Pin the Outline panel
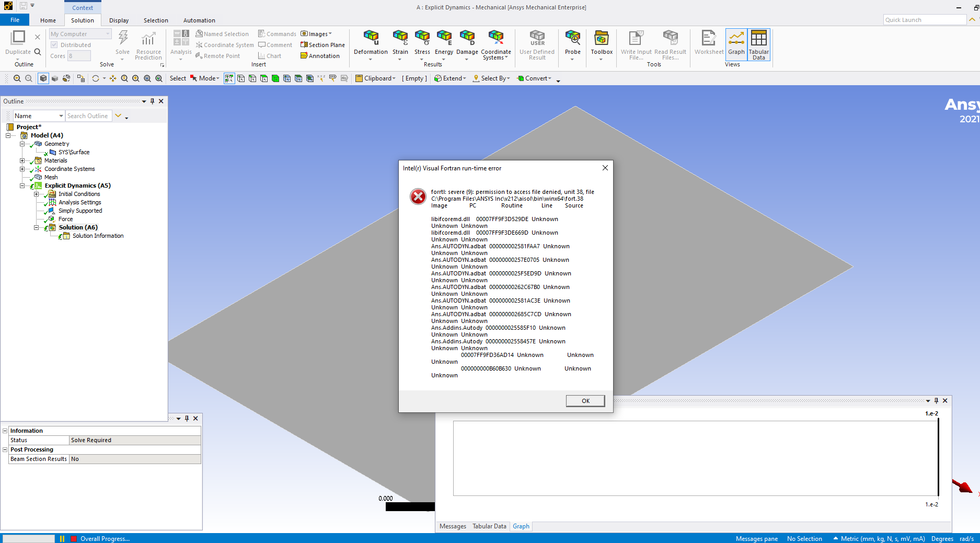The height and width of the screenshot is (543, 980). tap(153, 101)
